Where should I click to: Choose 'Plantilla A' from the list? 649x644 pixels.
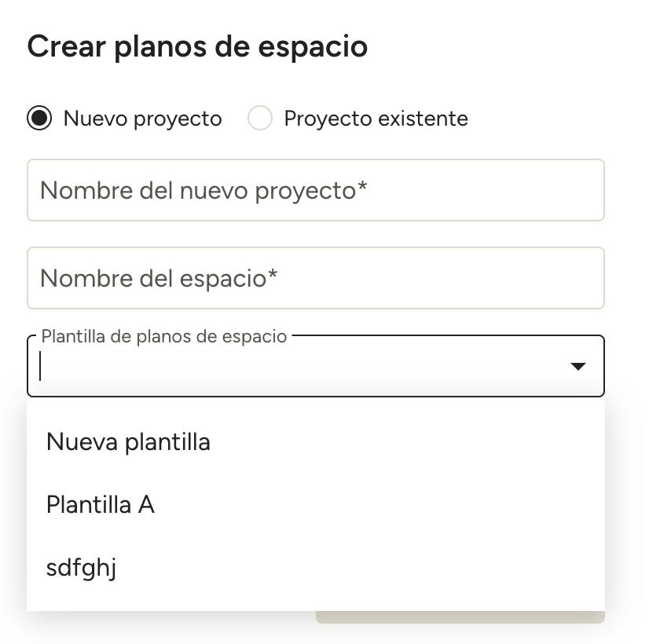point(316,505)
